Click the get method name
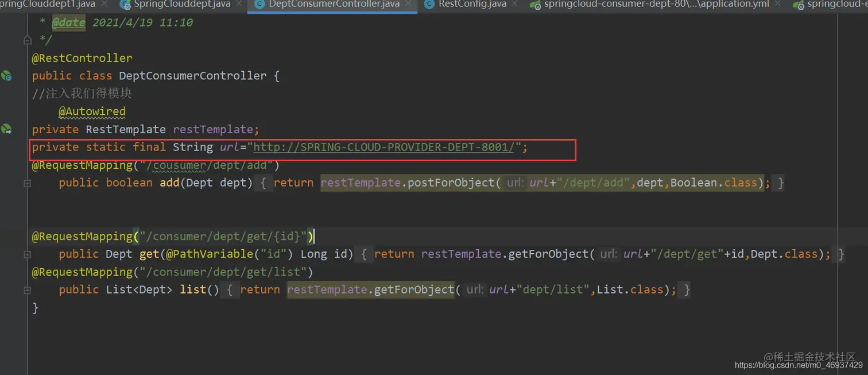 pos(149,254)
